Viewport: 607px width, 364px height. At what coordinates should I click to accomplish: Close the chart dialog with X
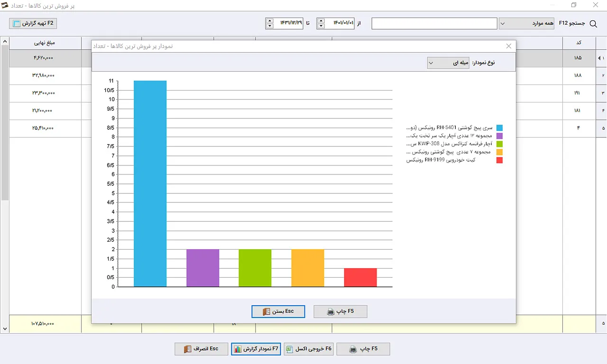click(509, 46)
